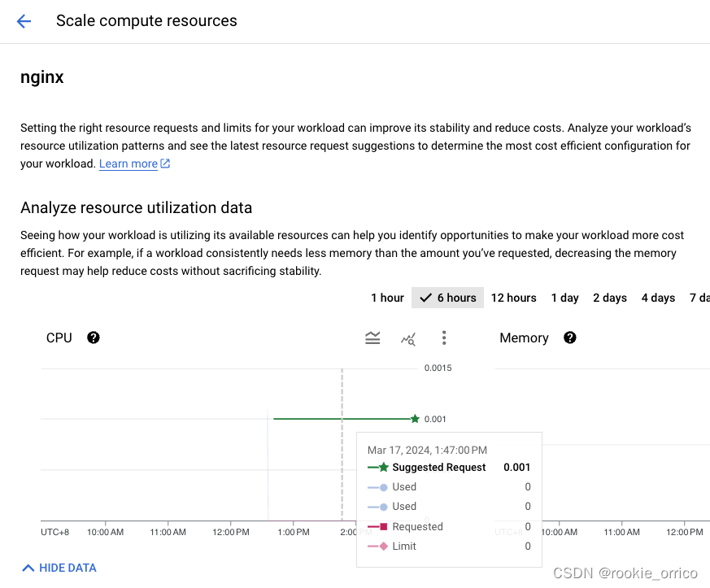Open Memory help question mark icon
This screenshot has height=588, width=710.
(x=570, y=338)
